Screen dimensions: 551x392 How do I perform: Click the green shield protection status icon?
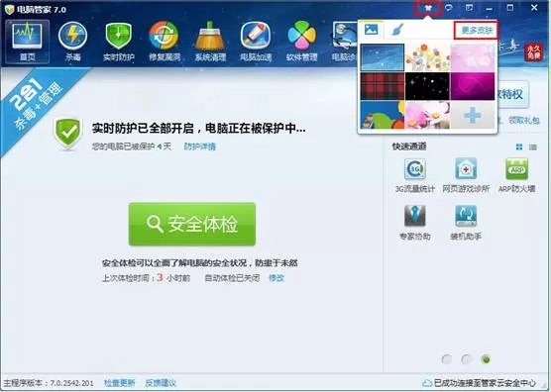pyautogui.click(x=67, y=134)
